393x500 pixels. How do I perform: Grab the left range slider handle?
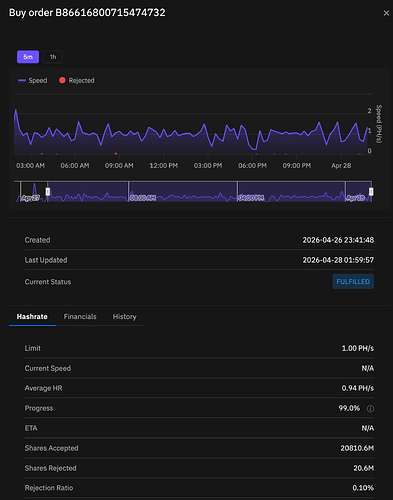pos(48,192)
